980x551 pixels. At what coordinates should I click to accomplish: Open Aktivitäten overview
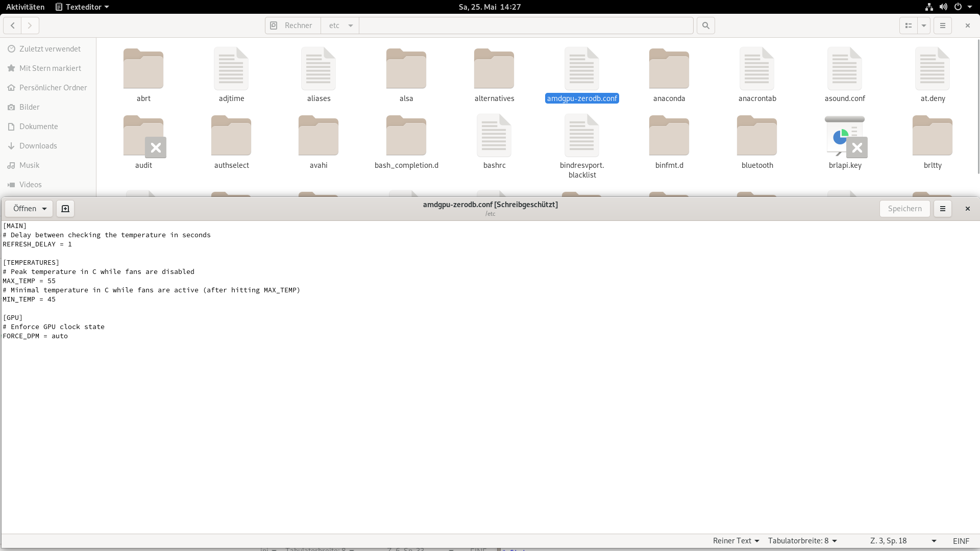pos(25,7)
